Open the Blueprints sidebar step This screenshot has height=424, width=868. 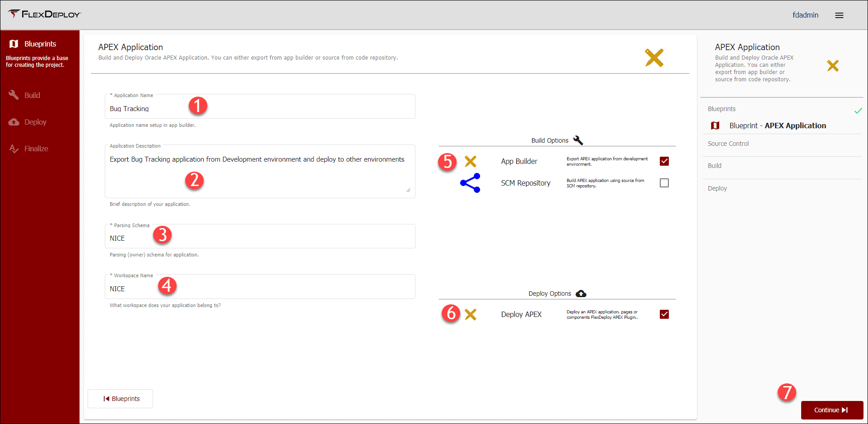[x=40, y=44]
